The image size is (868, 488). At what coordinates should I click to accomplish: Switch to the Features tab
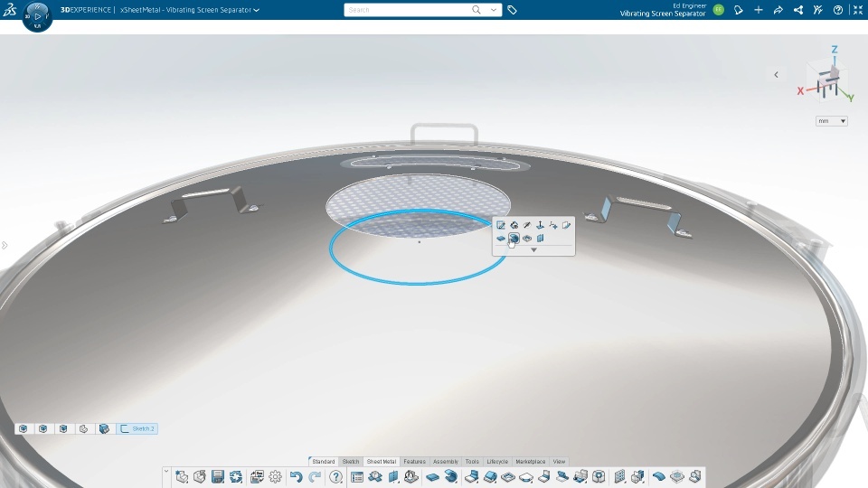tap(415, 462)
